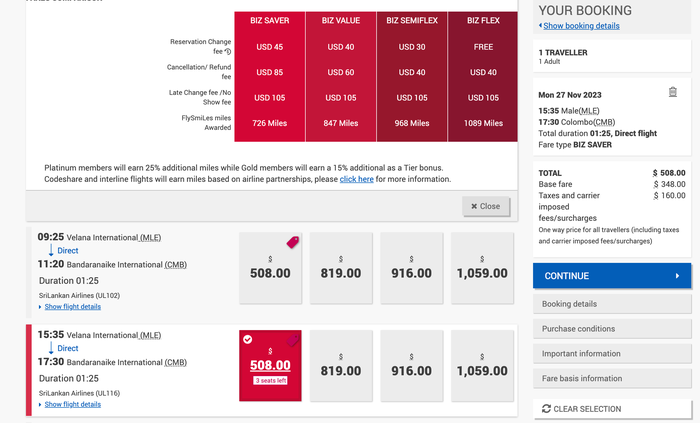This screenshot has height=423, width=700.
Task: Click the Direct link on 09:25 flight
Action: point(67,250)
